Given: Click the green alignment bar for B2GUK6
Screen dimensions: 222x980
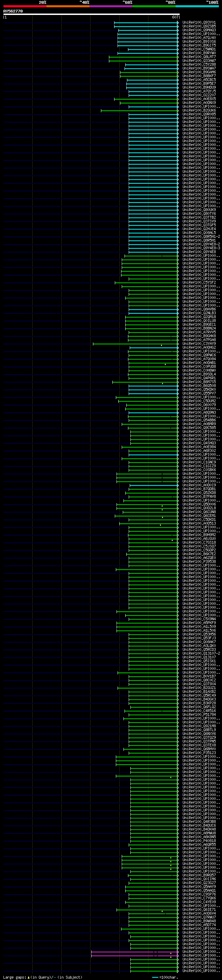Looking at the screenshot, I should 140,110.
